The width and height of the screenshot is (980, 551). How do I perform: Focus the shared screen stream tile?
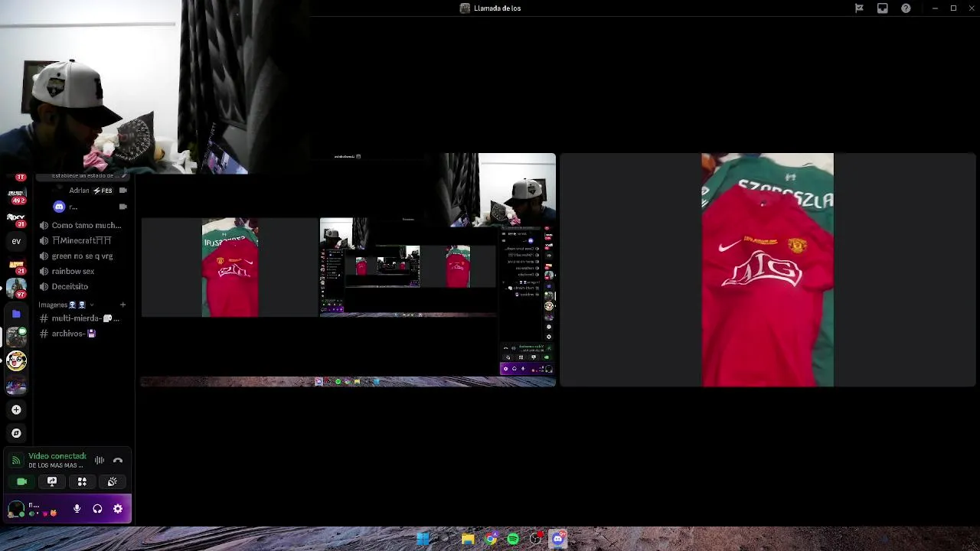(348, 269)
